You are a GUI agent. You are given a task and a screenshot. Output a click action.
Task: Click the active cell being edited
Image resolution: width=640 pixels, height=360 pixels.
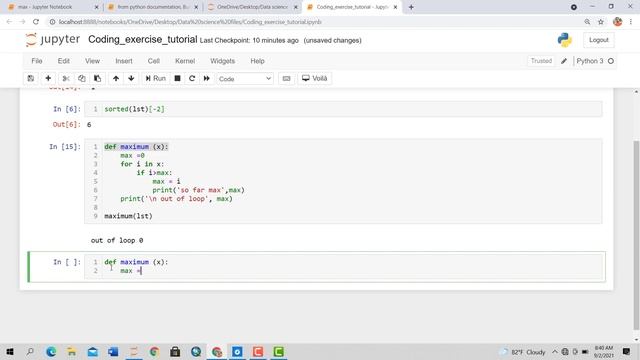point(343,267)
